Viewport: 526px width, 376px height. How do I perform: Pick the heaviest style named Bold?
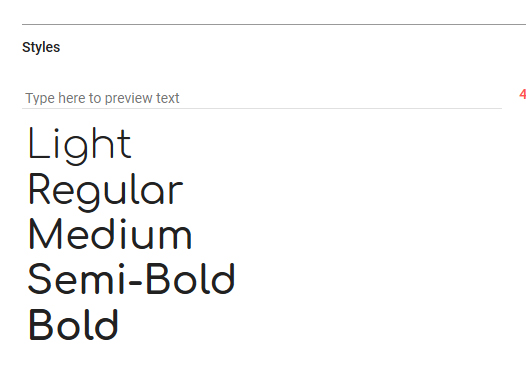click(73, 324)
